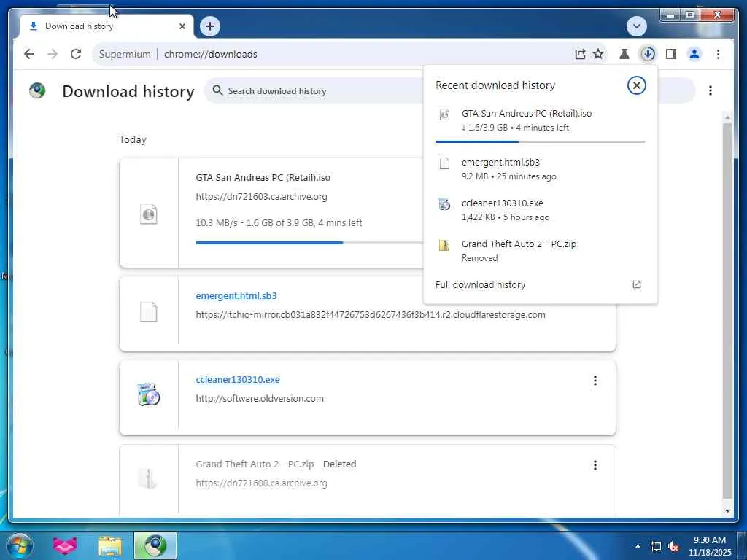Click the blank file icon for emergent.html.sb3
Screen dimensions: 747x560
(x=149, y=312)
